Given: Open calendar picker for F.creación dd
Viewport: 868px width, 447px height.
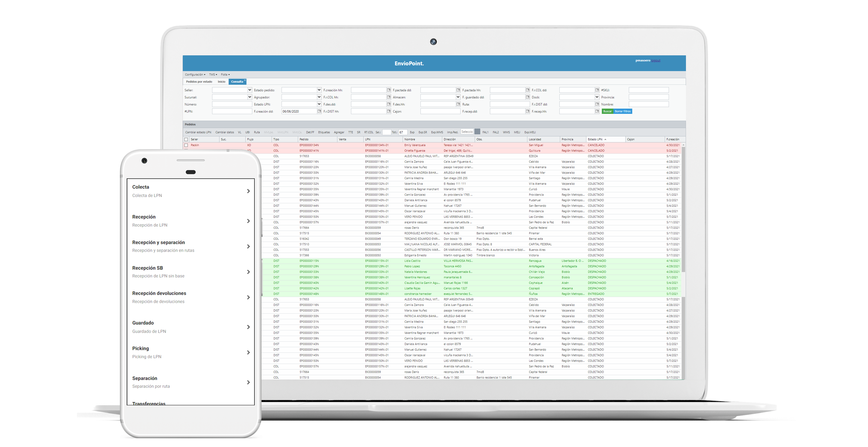Looking at the screenshot, I should [x=319, y=111].
